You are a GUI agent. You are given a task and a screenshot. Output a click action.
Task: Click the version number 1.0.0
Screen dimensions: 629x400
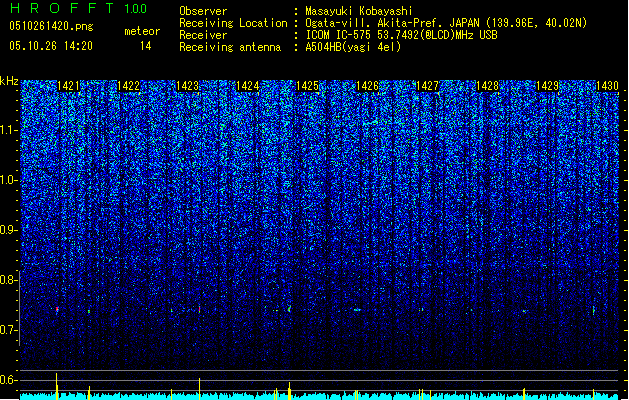tap(135, 8)
